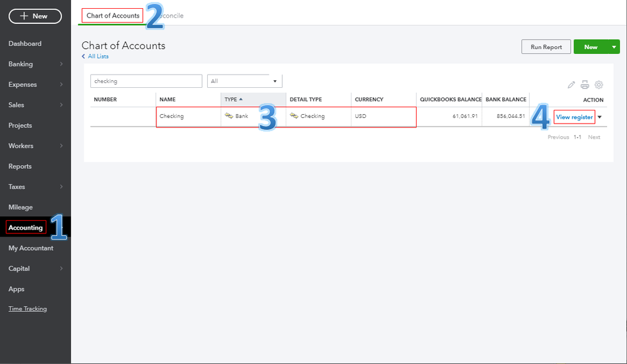The height and width of the screenshot is (364, 627).
Task: Click the Previous pagination link
Action: click(558, 137)
